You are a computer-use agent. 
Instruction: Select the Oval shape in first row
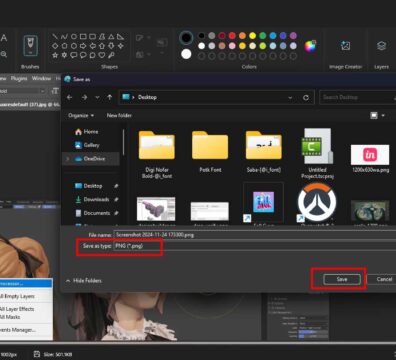click(74, 36)
